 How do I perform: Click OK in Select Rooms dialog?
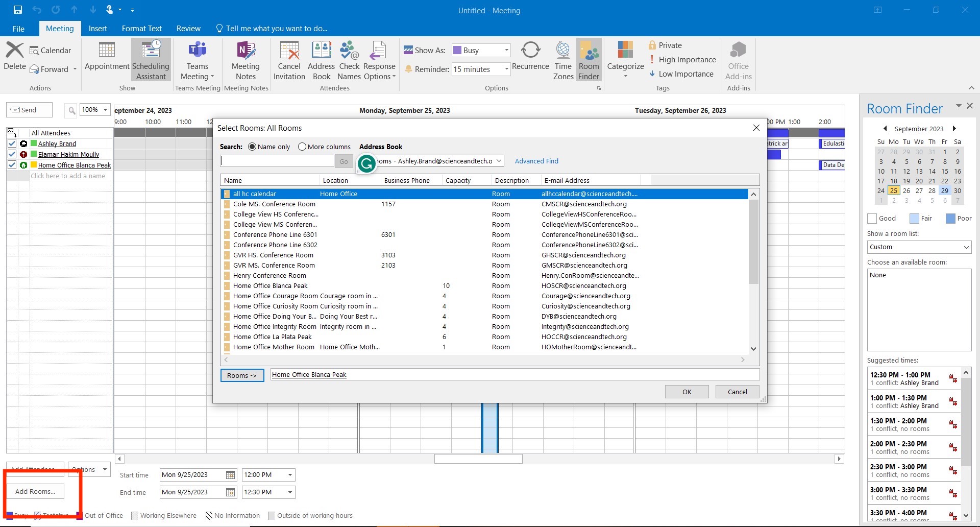click(x=686, y=392)
